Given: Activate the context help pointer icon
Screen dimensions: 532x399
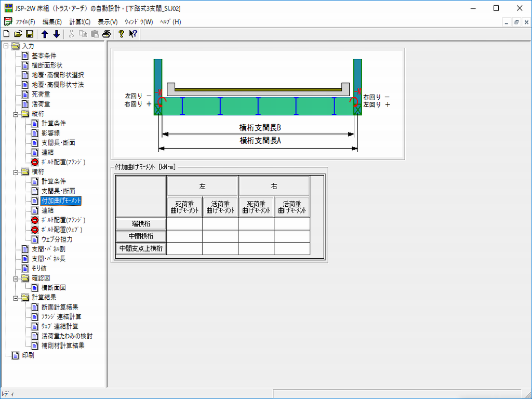Looking at the screenshot, I should coord(133,34).
